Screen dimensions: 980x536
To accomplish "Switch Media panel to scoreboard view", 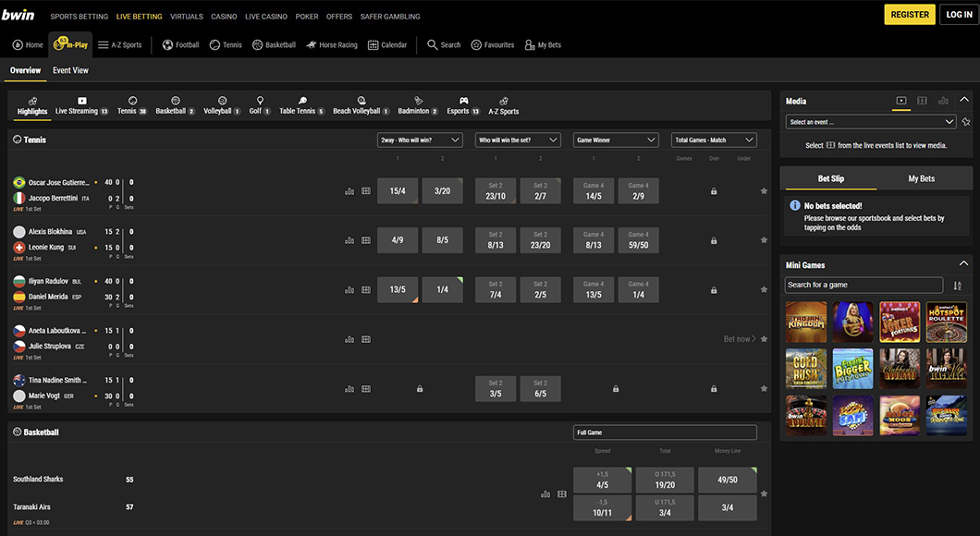I will pos(922,101).
